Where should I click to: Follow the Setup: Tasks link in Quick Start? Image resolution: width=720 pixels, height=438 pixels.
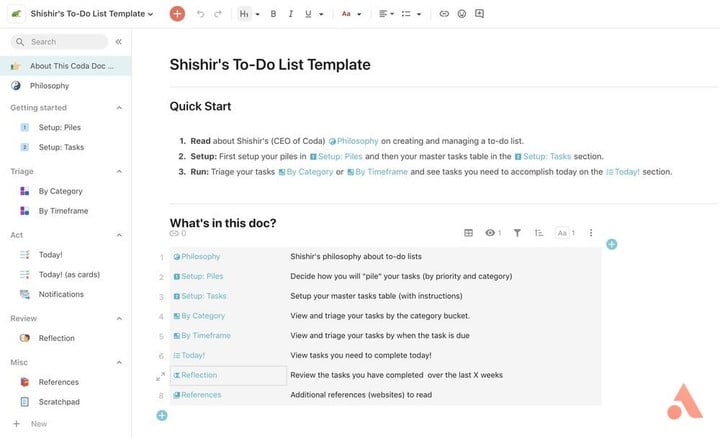547,157
